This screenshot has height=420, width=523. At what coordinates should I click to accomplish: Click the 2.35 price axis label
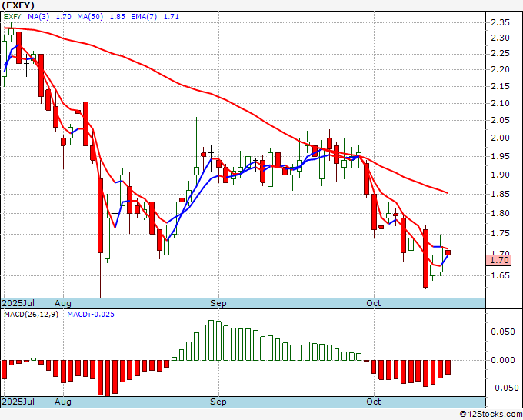[500, 22]
